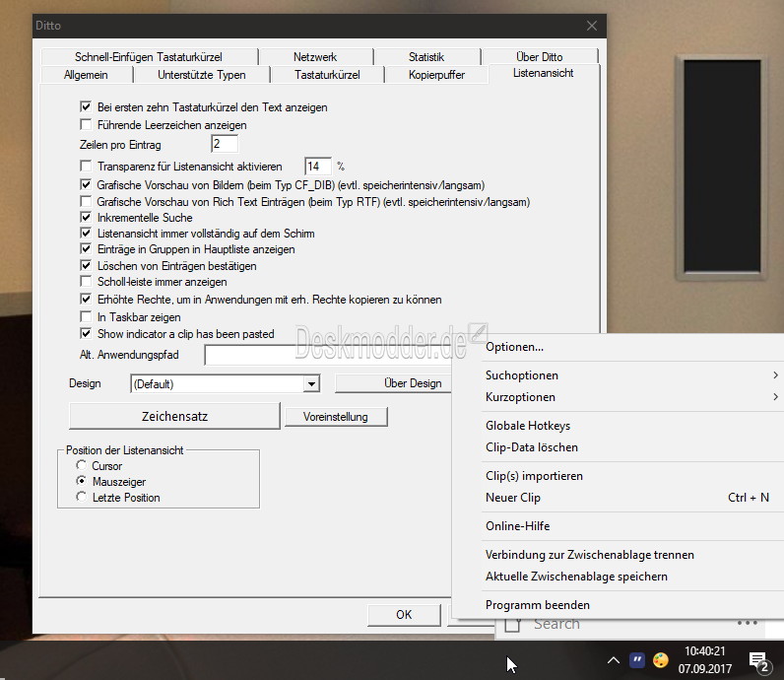Click the OK button
This screenshot has width=784, height=680.
[x=404, y=615]
